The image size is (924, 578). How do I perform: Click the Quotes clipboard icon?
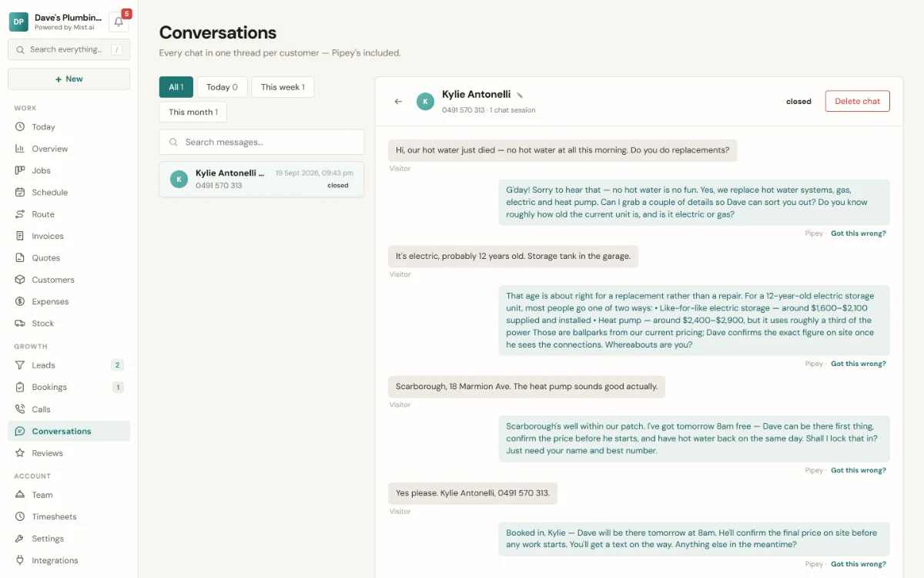(20, 258)
